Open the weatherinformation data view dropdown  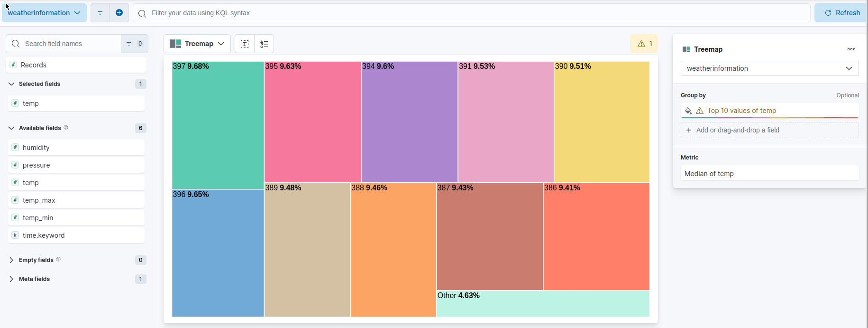pos(44,13)
